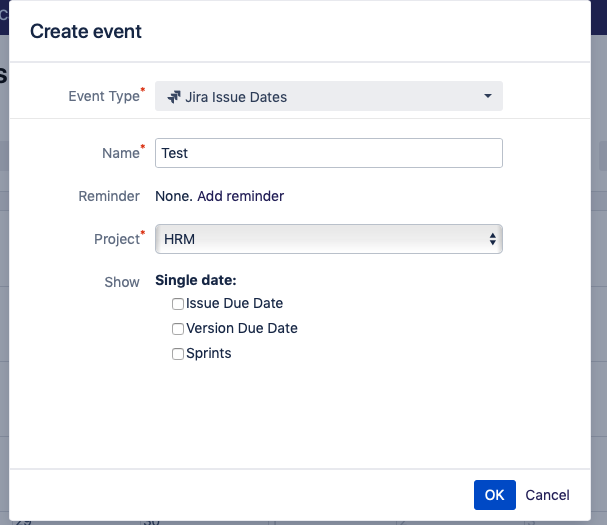Select the Jira Issue Dates event type text

(236, 97)
